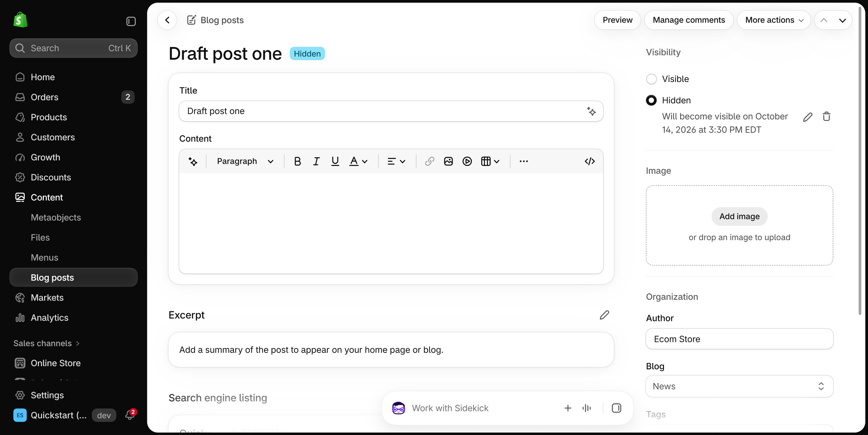Click into the Content editor body
Screen dimensions: 868x435
point(391,223)
